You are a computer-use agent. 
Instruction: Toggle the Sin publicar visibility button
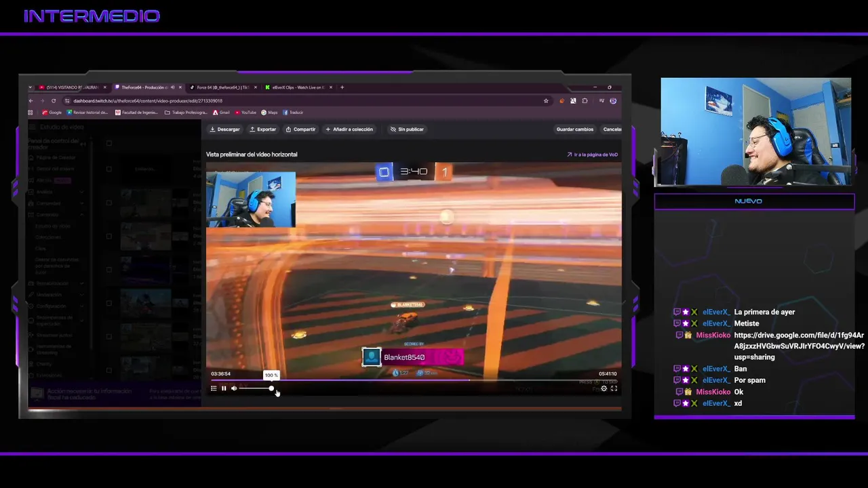pyautogui.click(x=407, y=129)
